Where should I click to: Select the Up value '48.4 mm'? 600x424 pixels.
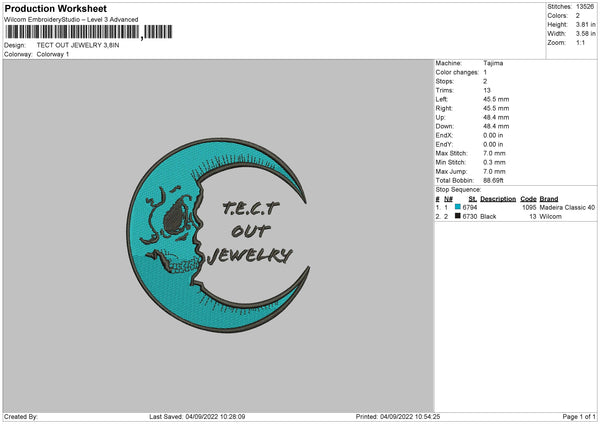[x=496, y=117]
